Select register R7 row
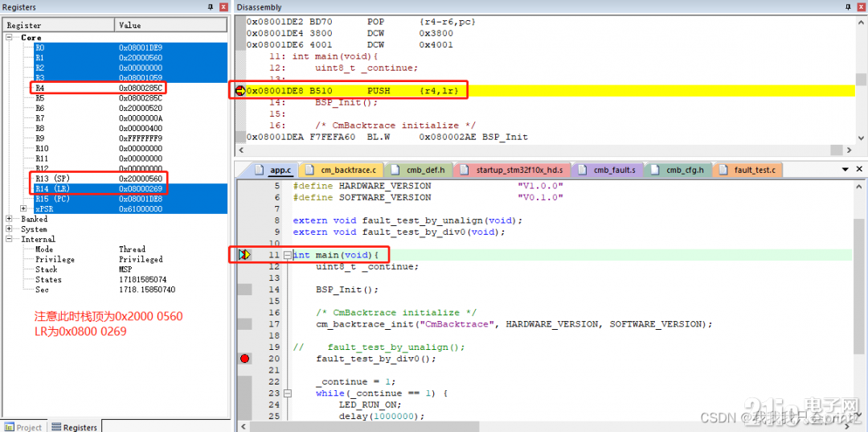This screenshot has height=432, width=868. 130,118
